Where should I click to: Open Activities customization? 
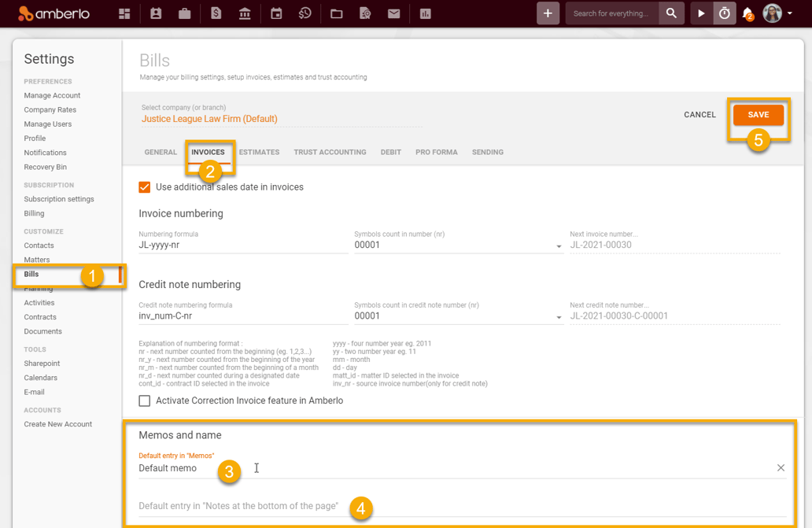(39, 302)
